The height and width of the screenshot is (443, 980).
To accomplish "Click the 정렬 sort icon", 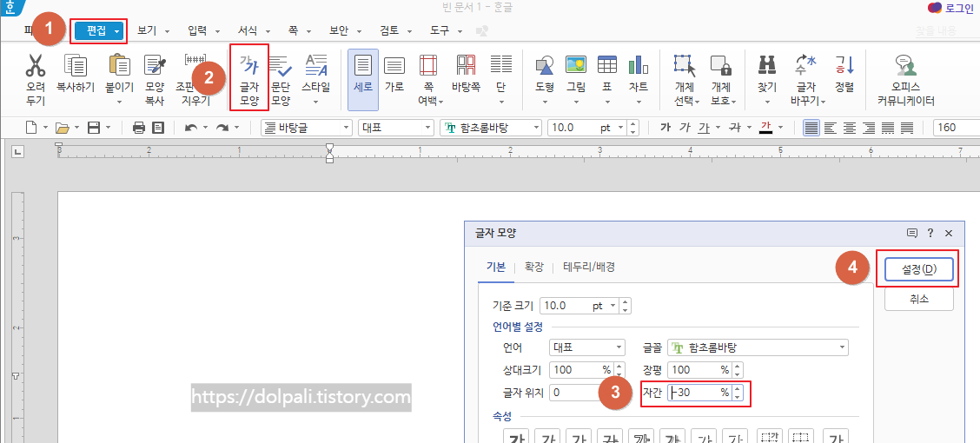I will [x=844, y=65].
